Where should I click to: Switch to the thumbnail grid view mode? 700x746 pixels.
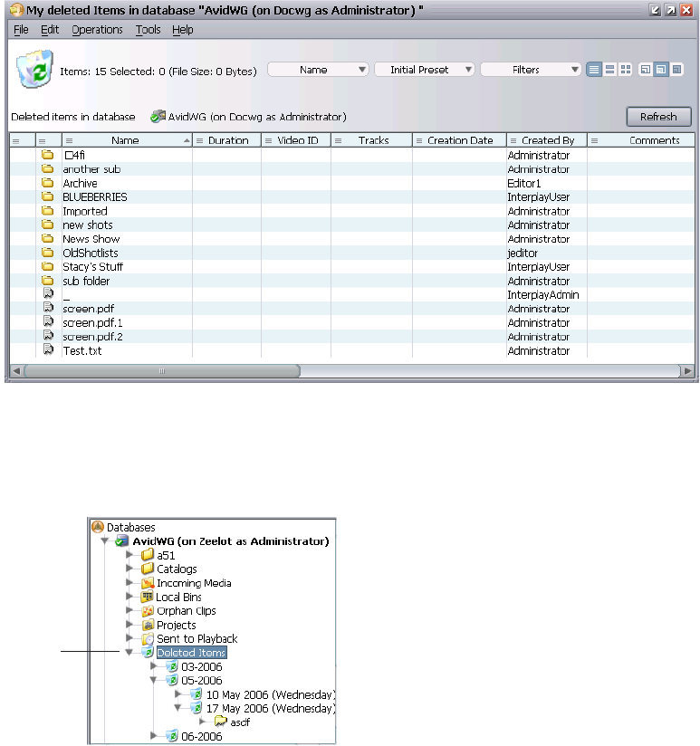pyautogui.click(x=626, y=70)
